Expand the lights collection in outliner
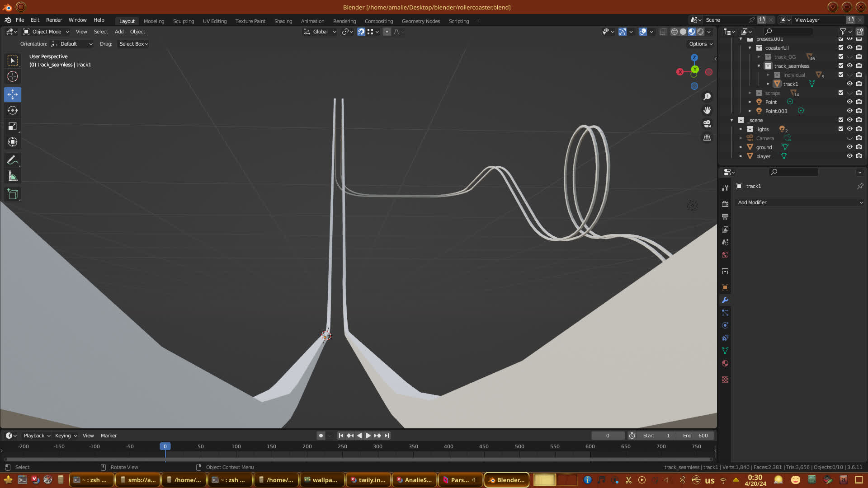The image size is (868, 488). click(x=741, y=129)
